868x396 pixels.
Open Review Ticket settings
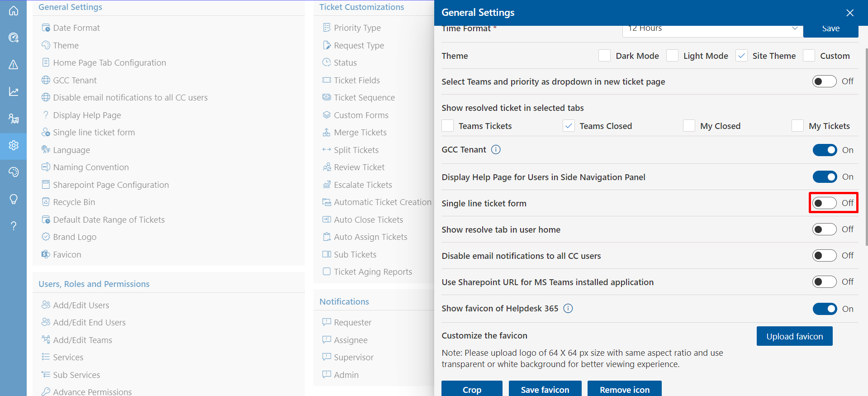point(359,167)
